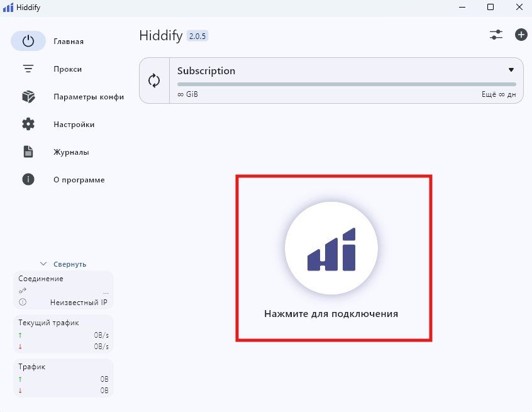
Task: Click Нажмите для подключения text
Action: (x=331, y=313)
